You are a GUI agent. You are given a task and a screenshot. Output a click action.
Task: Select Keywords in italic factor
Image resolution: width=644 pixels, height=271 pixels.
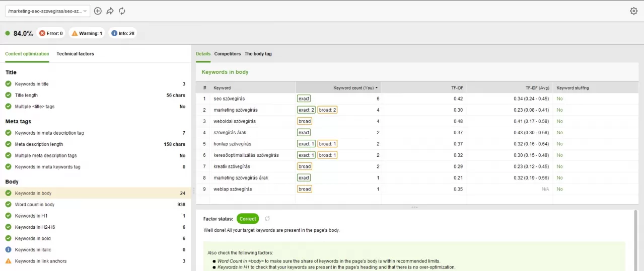coord(95,250)
